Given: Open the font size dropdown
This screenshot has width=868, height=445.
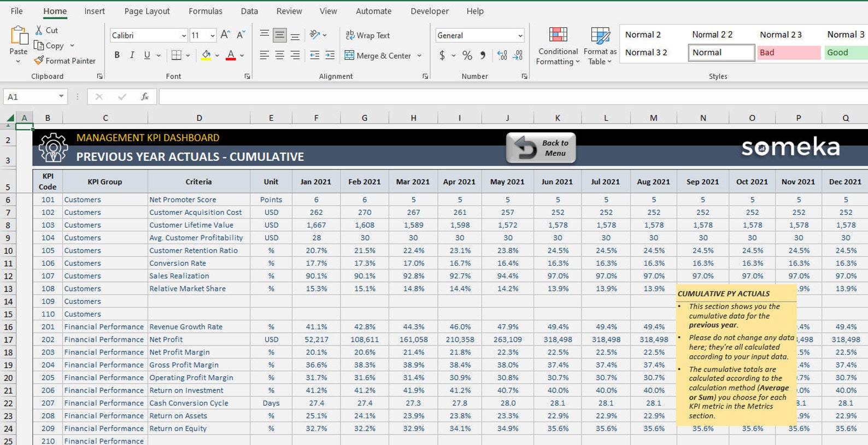Looking at the screenshot, I should coord(213,36).
